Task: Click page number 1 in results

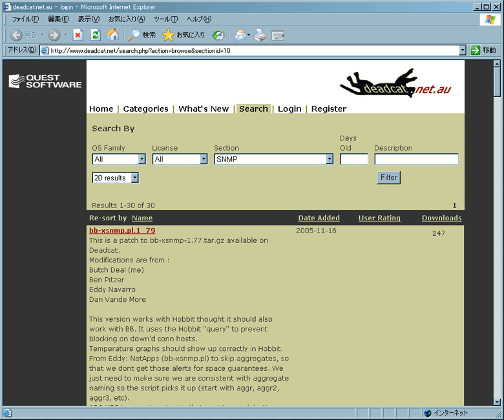Action: coord(454,205)
